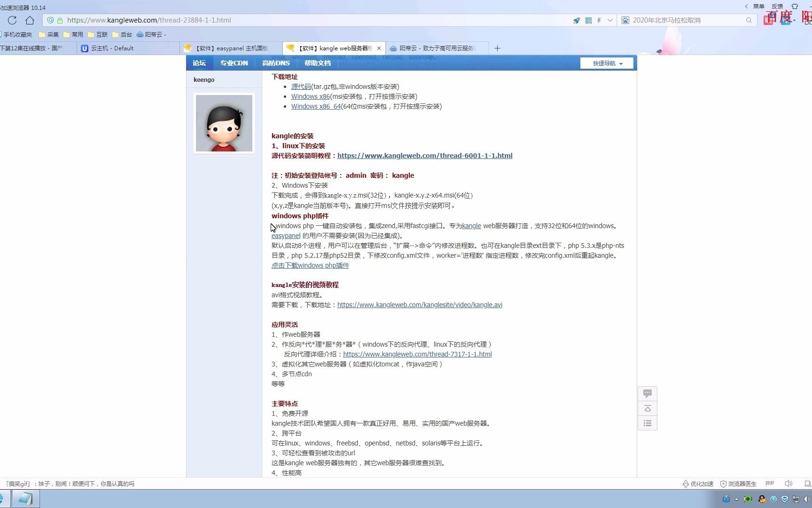The width and height of the screenshot is (812, 508).
Task: Toggle the incognito mask icon in status bar
Action: (x=770, y=484)
